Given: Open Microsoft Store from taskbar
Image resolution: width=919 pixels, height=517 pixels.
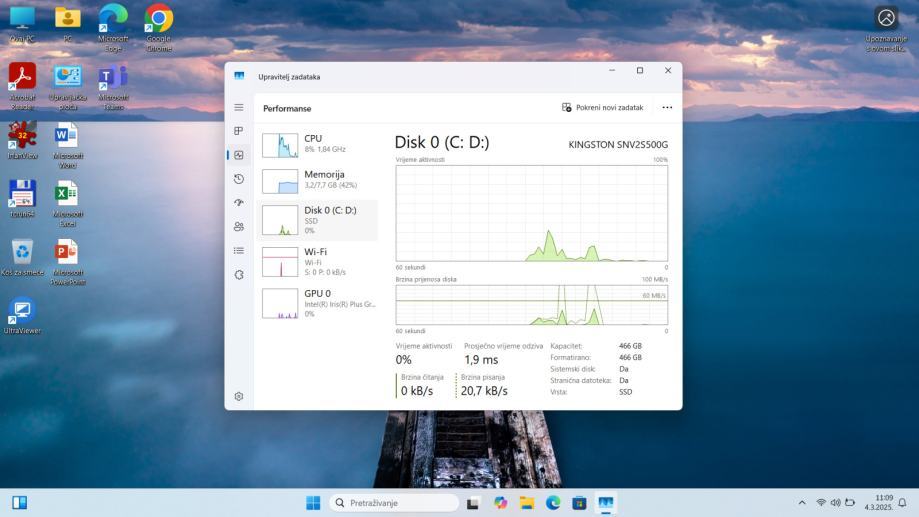Looking at the screenshot, I should [579, 502].
